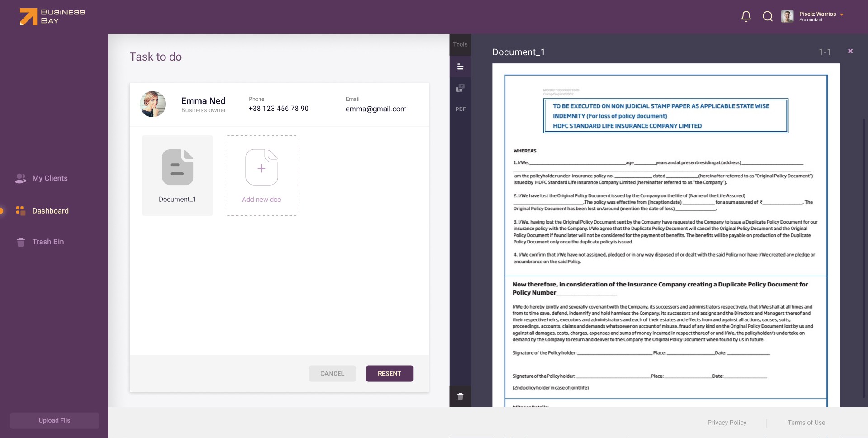This screenshot has width=868, height=438.
Task: Click the Terms of Use link
Action: 807,423
